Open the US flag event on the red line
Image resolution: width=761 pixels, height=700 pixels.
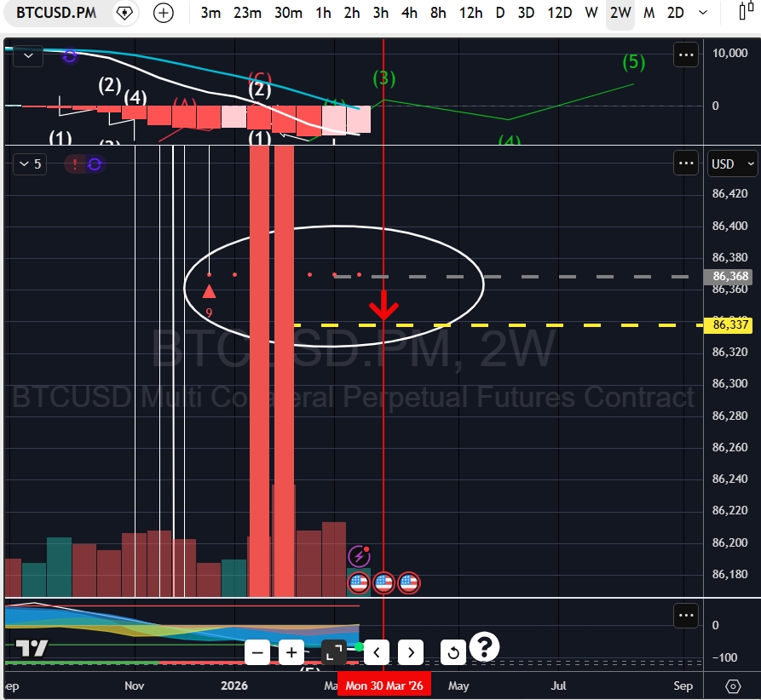click(x=383, y=582)
